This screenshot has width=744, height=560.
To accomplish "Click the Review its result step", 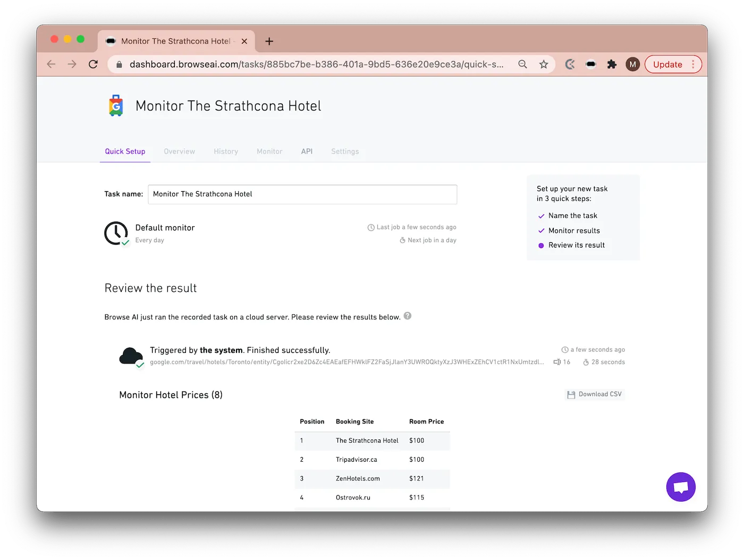I will pyautogui.click(x=577, y=245).
